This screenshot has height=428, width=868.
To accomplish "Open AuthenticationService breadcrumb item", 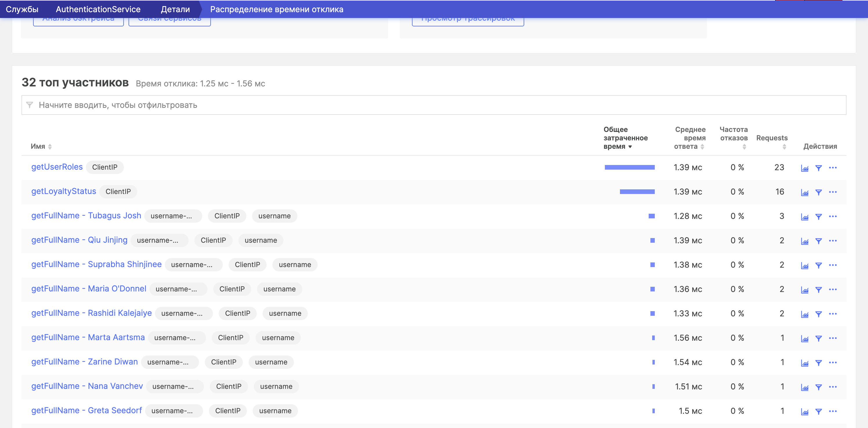I will coord(98,9).
